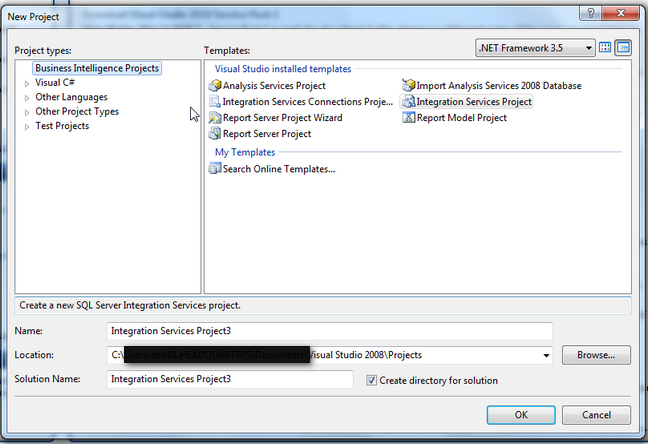Screen dimensions: 648x444
Task: Click the Browse... button
Action: tap(596, 355)
